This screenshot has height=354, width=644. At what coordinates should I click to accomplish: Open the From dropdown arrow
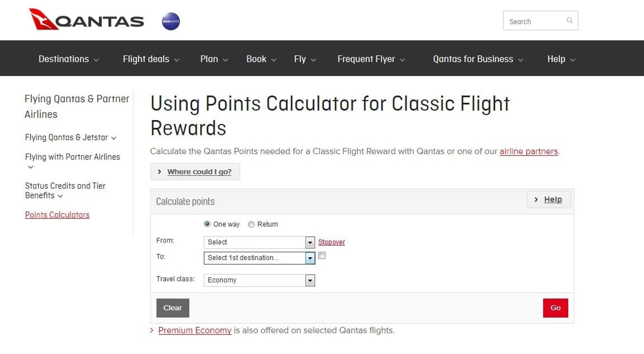coord(310,242)
